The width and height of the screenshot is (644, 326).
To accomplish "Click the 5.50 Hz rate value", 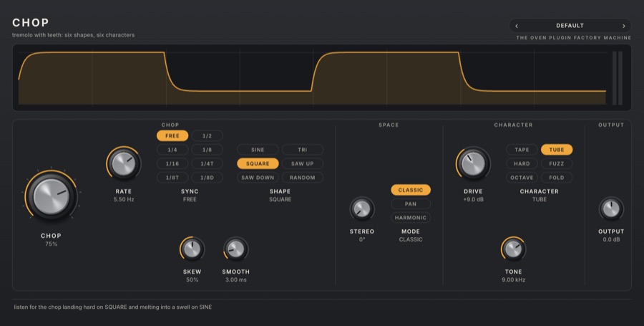I will 124,199.
